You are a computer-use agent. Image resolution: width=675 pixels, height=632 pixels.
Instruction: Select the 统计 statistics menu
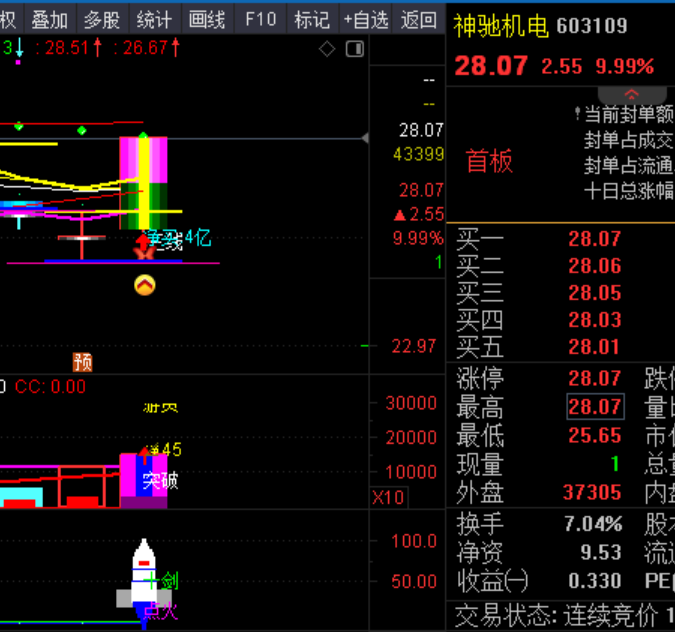(155, 19)
